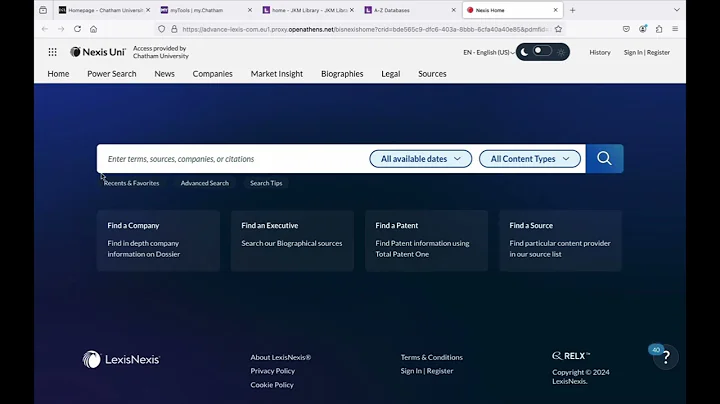Open the Terms & Conditions footer link
Viewport: 720px width, 404px height.
(x=432, y=357)
